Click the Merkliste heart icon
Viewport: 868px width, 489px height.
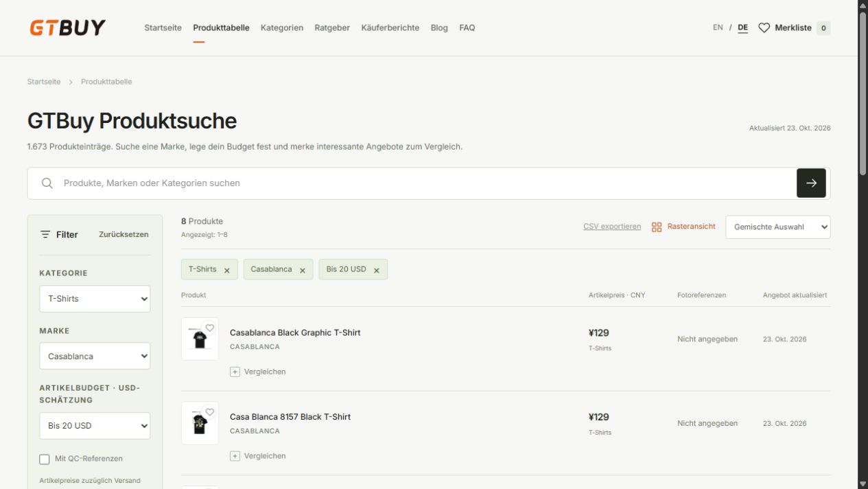click(764, 28)
